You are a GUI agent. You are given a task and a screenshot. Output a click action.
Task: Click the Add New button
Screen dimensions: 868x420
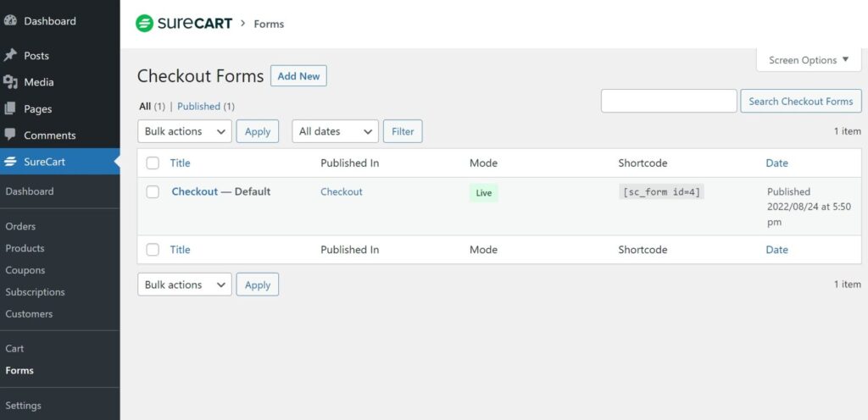pyautogui.click(x=298, y=76)
